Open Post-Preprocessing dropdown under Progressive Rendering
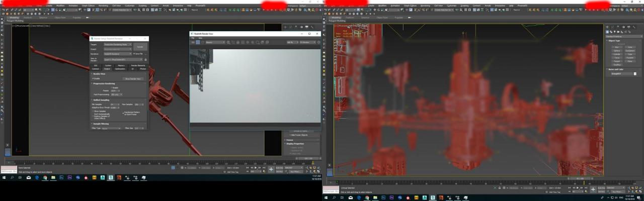Screen dimensions: 644x201 tap(117, 94)
